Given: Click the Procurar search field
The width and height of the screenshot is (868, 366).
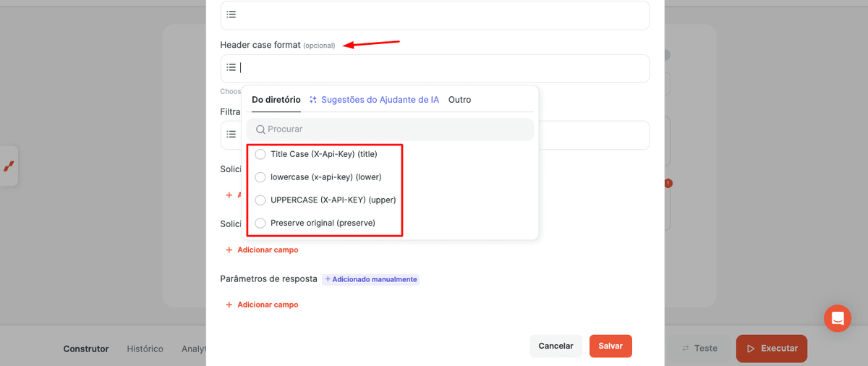Looking at the screenshot, I should [390, 129].
